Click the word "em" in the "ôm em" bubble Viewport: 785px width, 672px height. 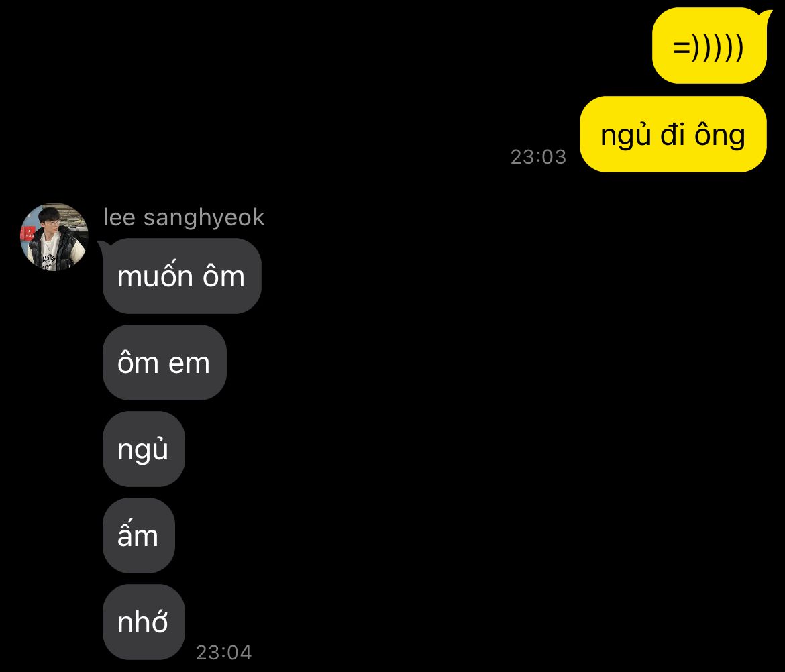tap(189, 363)
